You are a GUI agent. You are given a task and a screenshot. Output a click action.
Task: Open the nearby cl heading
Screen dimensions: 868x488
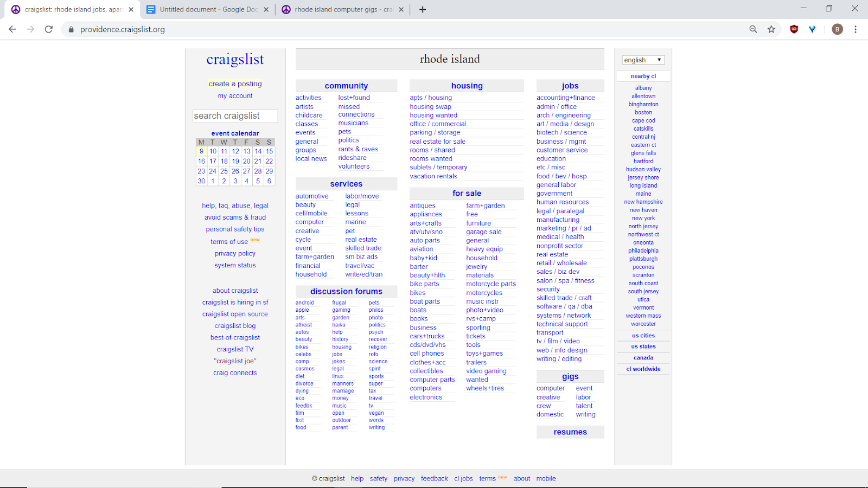(x=643, y=76)
